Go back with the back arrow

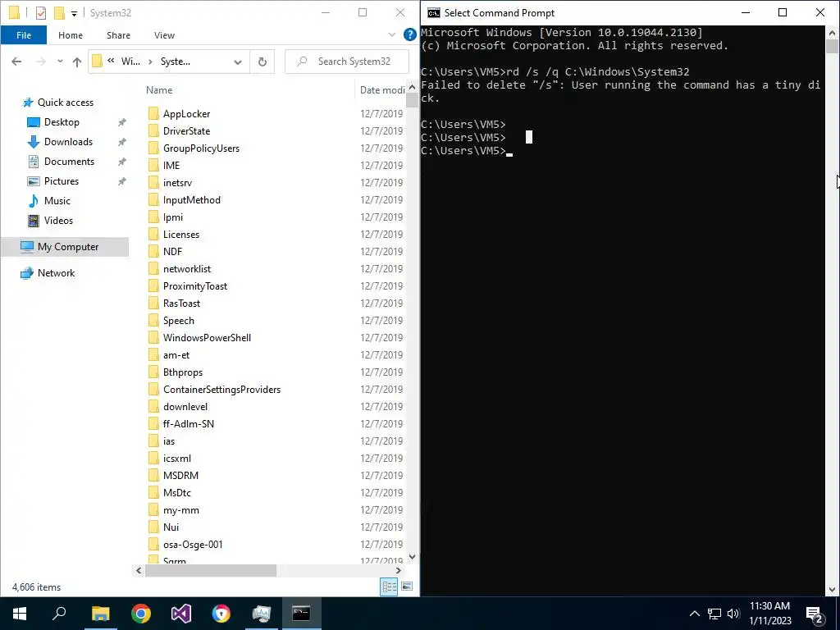tap(16, 62)
